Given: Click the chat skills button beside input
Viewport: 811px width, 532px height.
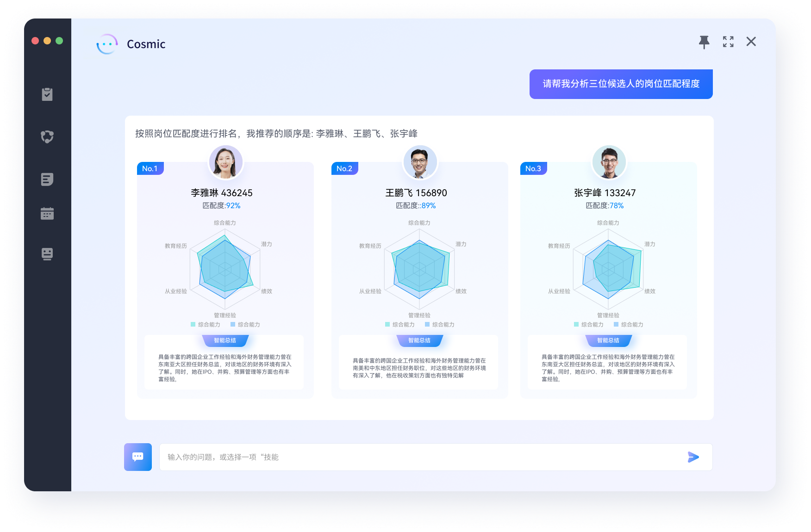Looking at the screenshot, I should point(138,457).
